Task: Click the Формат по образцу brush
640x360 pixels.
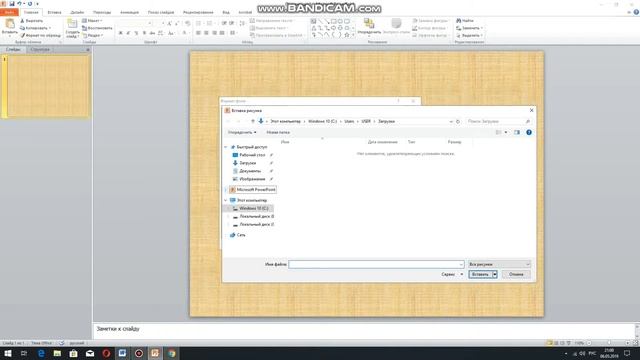Action: point(40,36)
